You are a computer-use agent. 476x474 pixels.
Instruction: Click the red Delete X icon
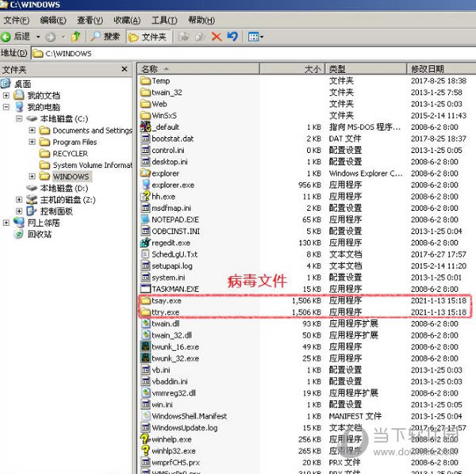(x=216, y=36)
